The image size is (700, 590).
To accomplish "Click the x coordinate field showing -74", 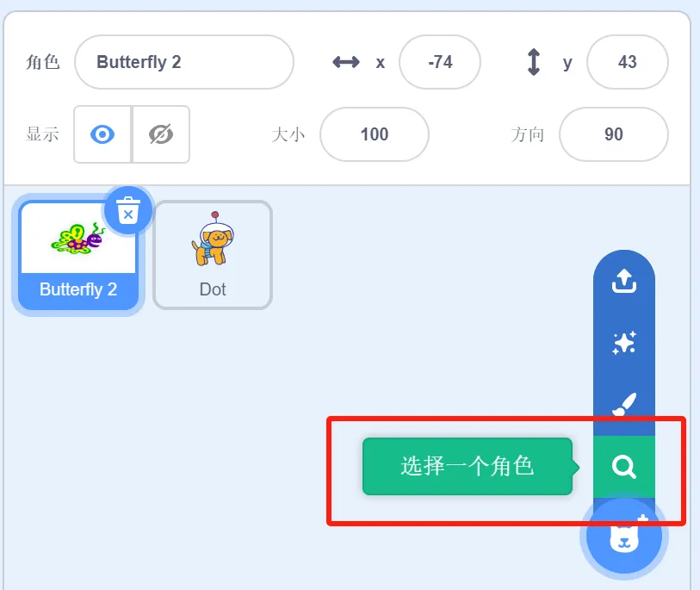I will (x=440, y=62).
